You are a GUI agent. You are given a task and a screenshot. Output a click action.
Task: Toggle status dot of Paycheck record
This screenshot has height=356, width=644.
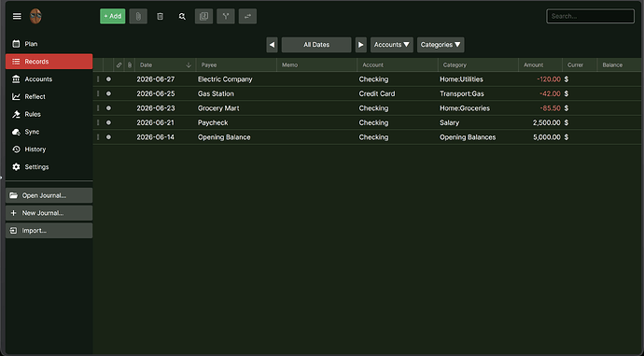point(108,122)
